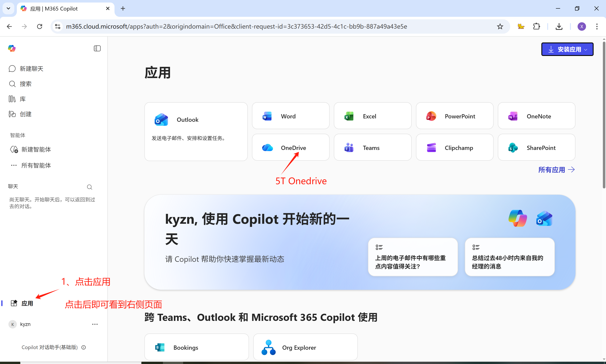Image resolution: width=606 pixels, height=364 pixels.
Task: Select the SharePoint app tile
Action: click(x=536, y=147)
